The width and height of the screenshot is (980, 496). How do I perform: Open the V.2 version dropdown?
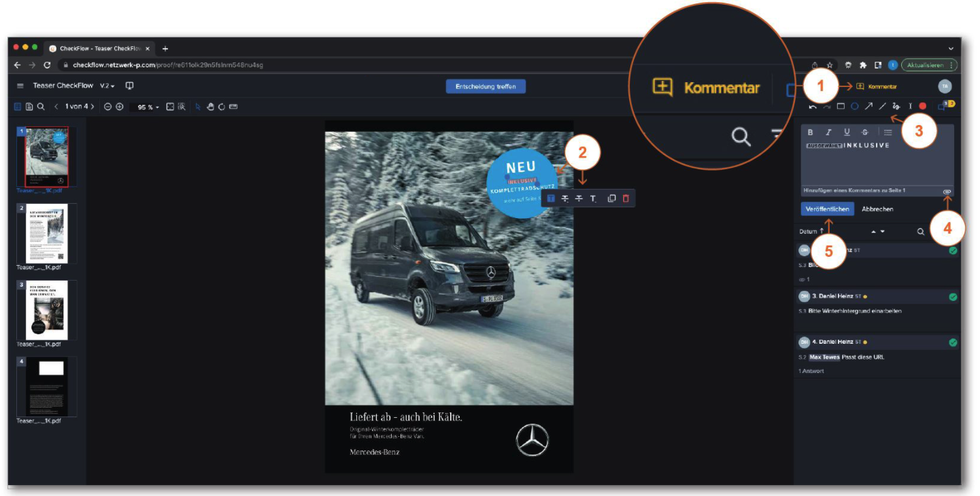point(107,86)
